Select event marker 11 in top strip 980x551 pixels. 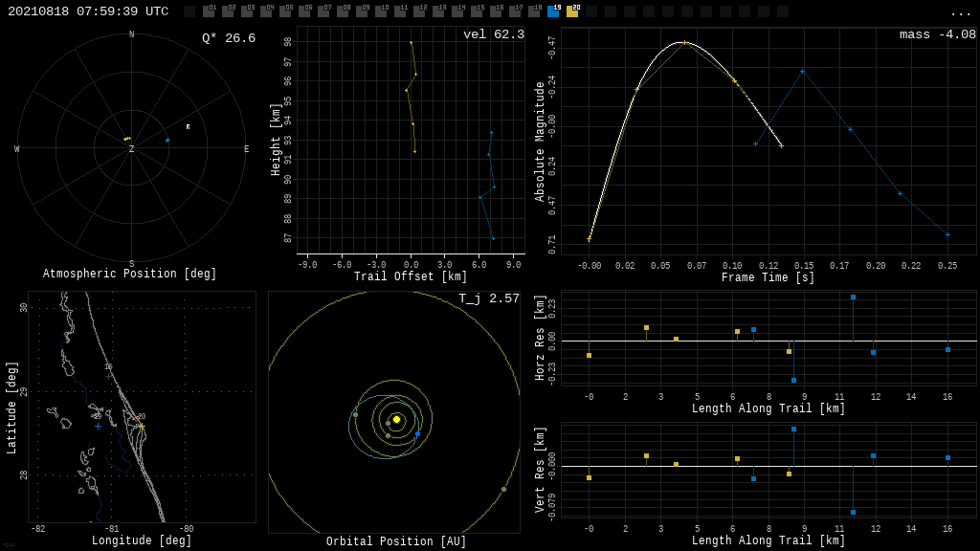pos(400,11)
